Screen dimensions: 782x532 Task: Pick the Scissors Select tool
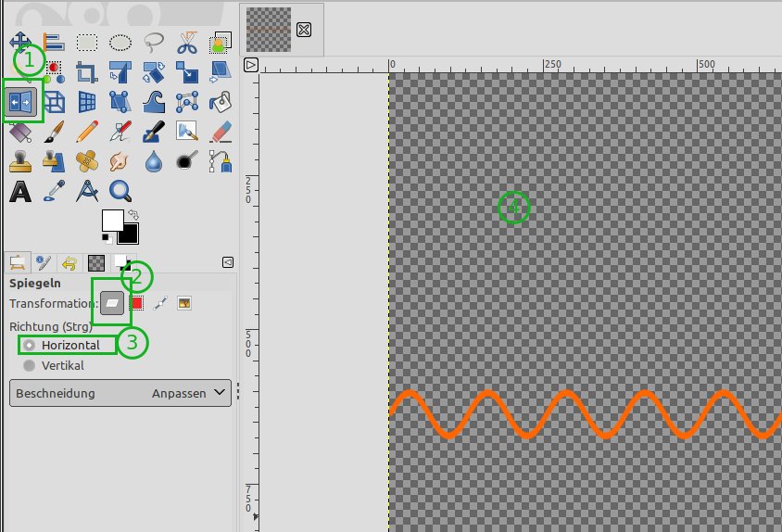pyautogui.click(x=187, y=43)
